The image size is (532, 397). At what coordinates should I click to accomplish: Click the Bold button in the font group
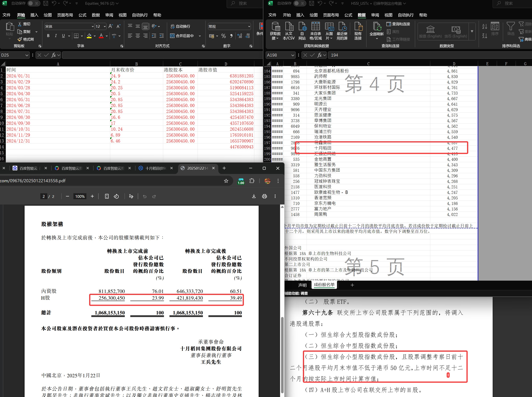(48, 36)
